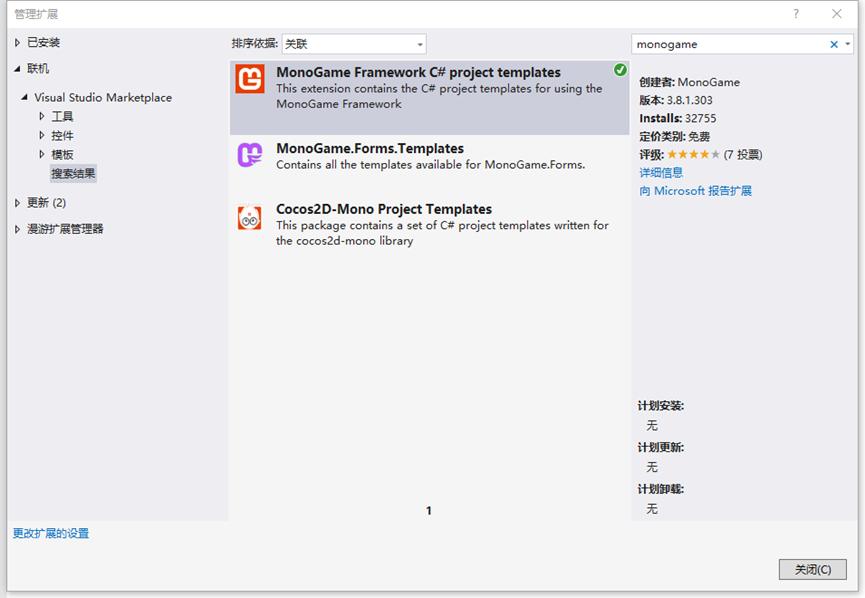This screenshot has height=598, width=865.
Task: Open the help question mark
Action: click(x=795, y=14)
